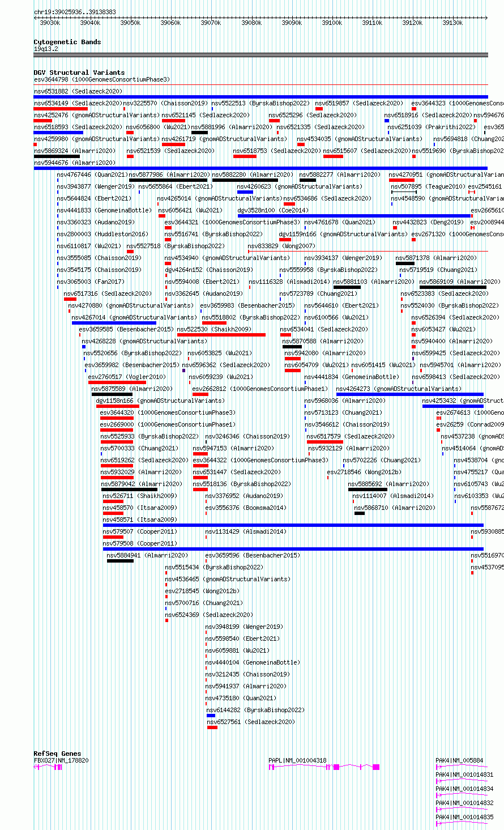Click the black bar under nsv5885692 (Almarri2020)
The width and height of the screenshot is (504, 830).
pos(368,490)
